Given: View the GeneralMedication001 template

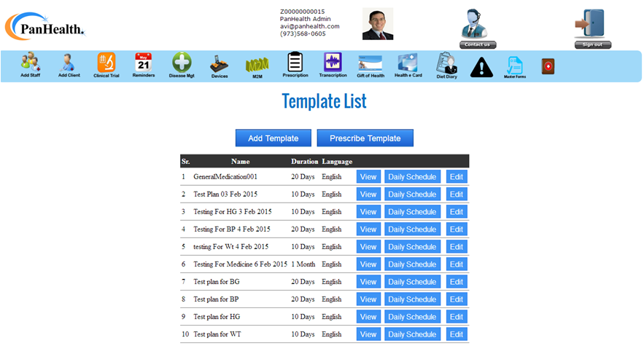Looking at the screenshot, I should pos(368,177).
